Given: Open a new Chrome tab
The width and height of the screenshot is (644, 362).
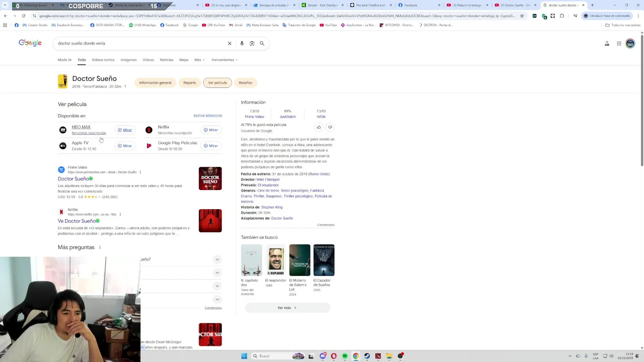Looking at the screenshot, I should 592,5.
